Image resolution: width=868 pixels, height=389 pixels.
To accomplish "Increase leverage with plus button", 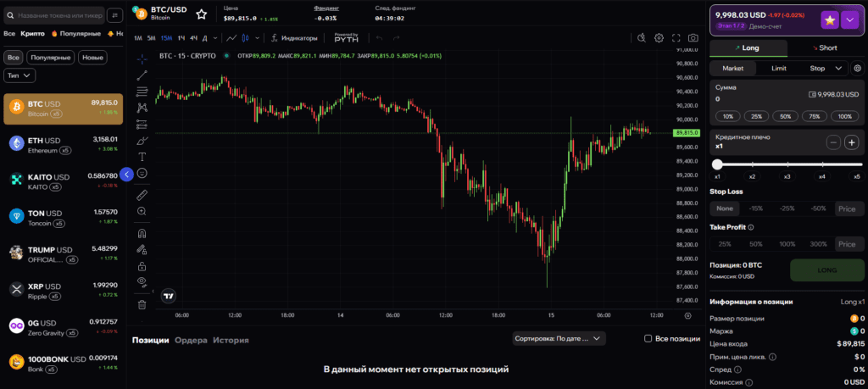I will coord(851,142).
